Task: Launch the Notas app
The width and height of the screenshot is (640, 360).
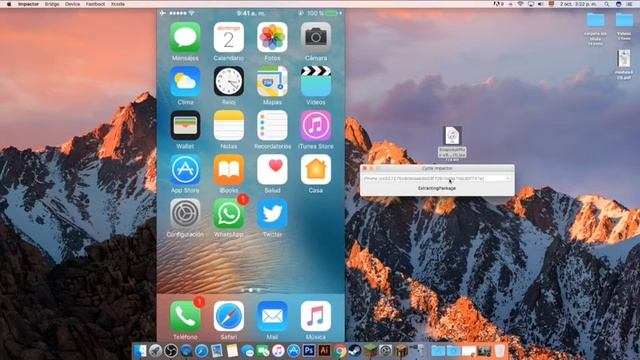Action: point(229,126)
